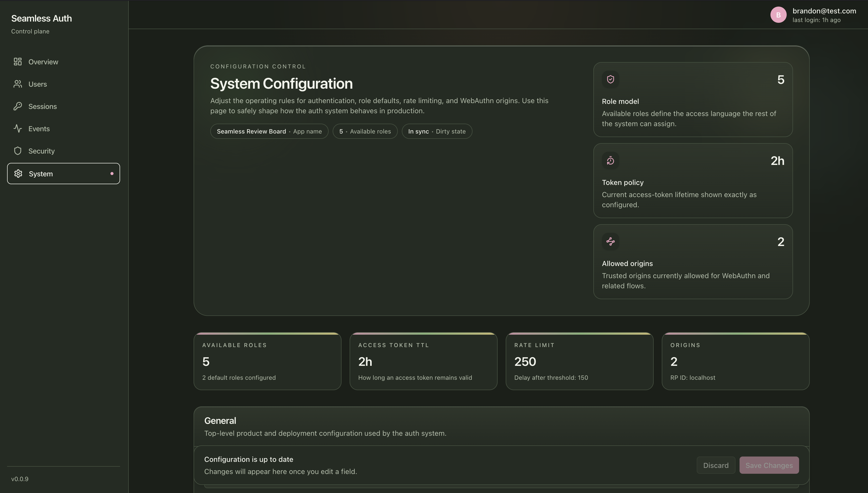Click the Sessions key icon

(x=17, y=106)
